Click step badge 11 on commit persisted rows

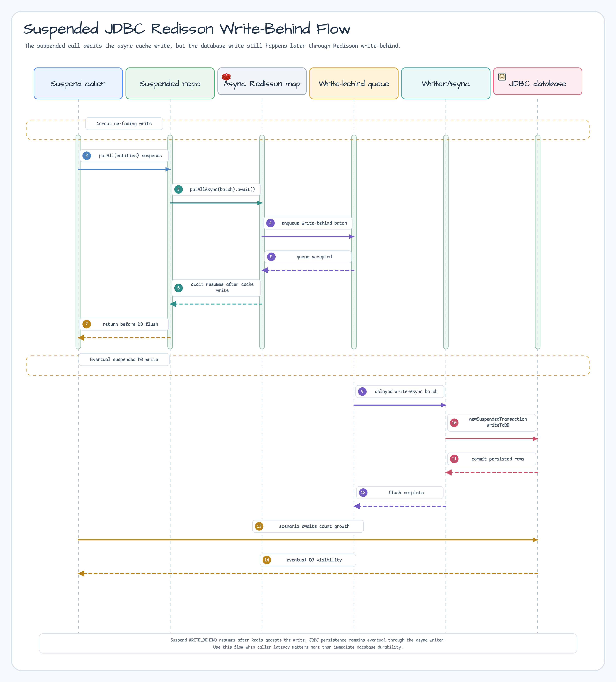coord(454,459)
